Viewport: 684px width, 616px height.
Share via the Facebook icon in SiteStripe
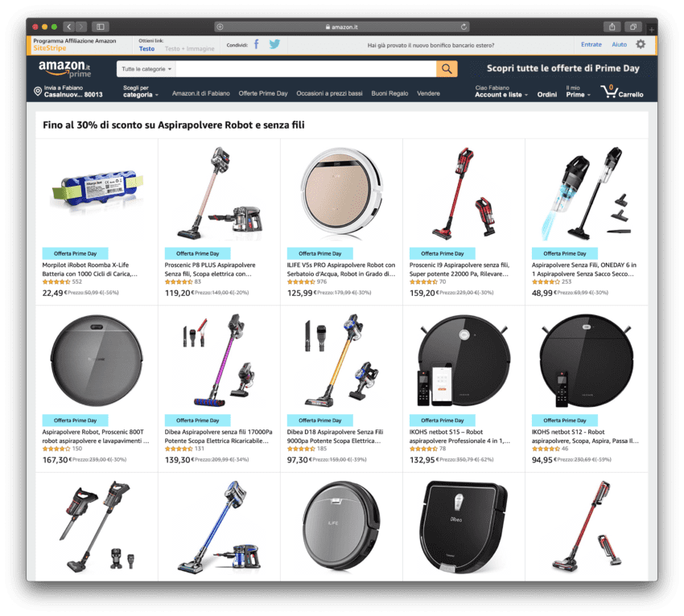257,44
